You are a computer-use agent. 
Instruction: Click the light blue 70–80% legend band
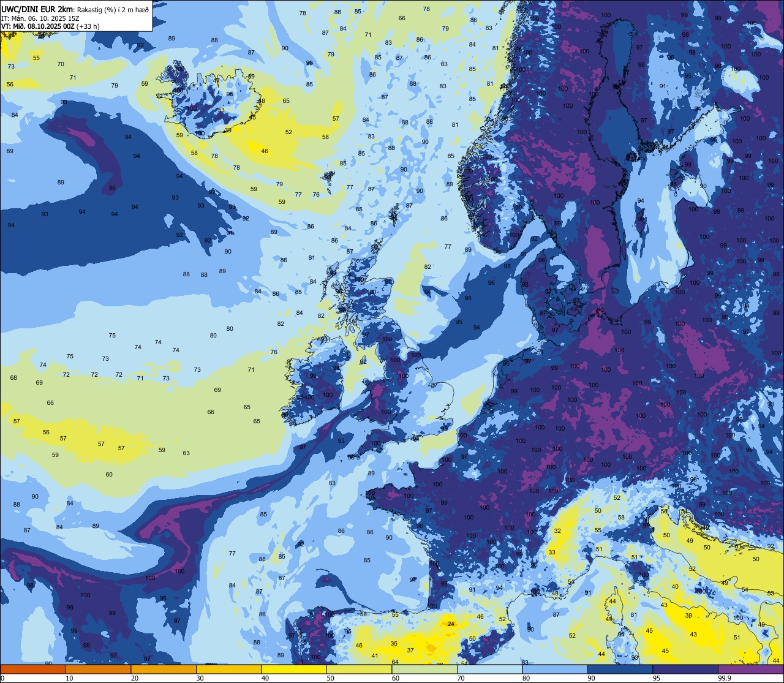[x=489, y=670]
